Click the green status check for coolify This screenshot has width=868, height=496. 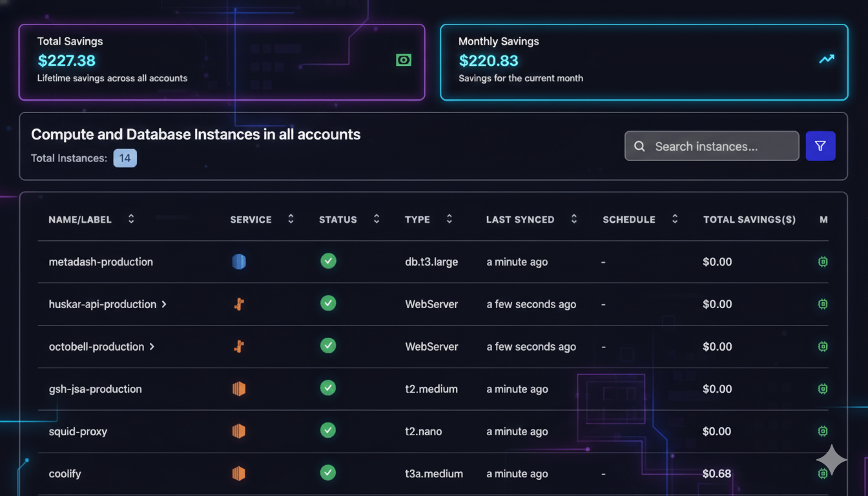pyautogui.click(x=328, y=472)
